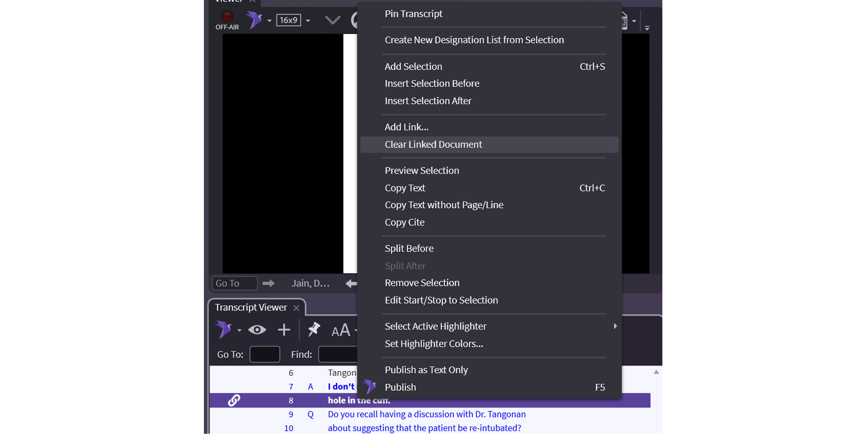The width and height of the screenshot is (868, 434).
Task: Click the purple bird icon in Transcript Viewer toolbar
Action: pyautogui.click(x=223, y=329)
